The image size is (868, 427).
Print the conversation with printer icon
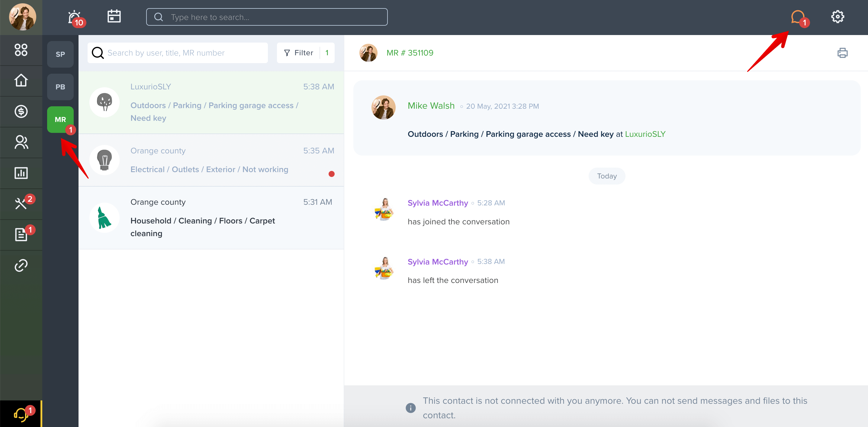pos(842,53)
